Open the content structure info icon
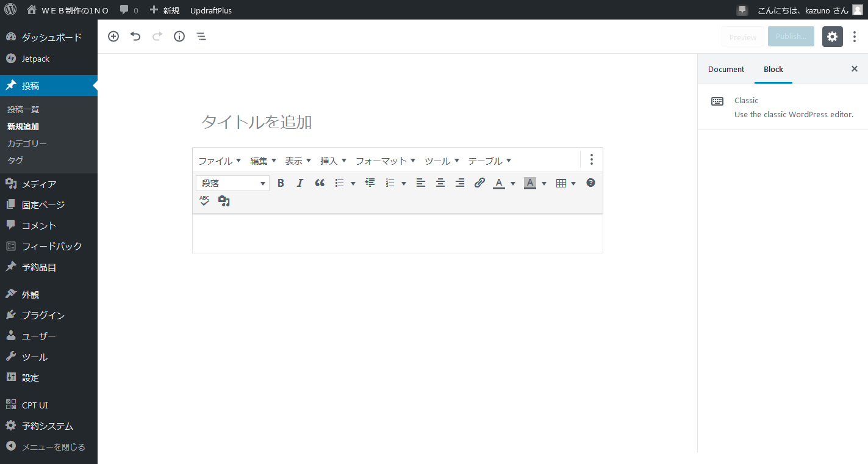 pos(179,37)
